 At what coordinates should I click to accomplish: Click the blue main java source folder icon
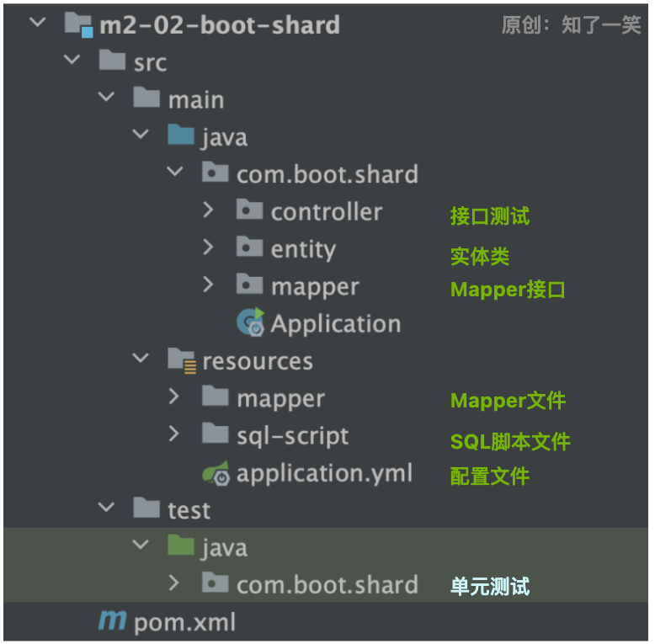[x=181, y=136]
